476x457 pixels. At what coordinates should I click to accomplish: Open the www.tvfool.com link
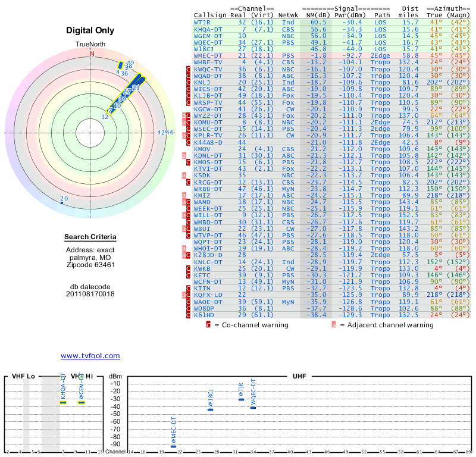pyautogui.click(x=90, y=356)
